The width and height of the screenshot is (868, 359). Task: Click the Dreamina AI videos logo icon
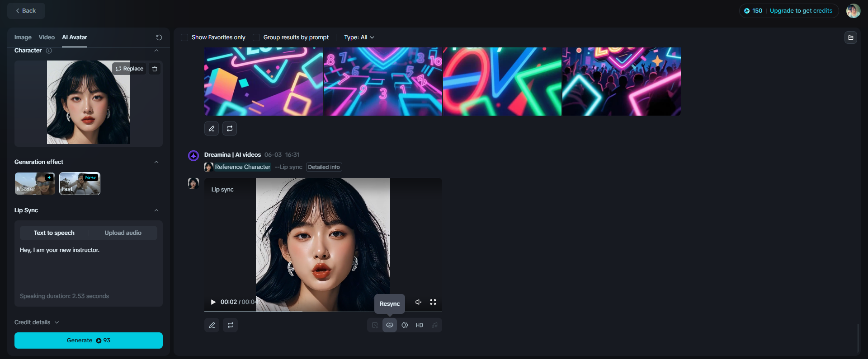click(193, 156)
